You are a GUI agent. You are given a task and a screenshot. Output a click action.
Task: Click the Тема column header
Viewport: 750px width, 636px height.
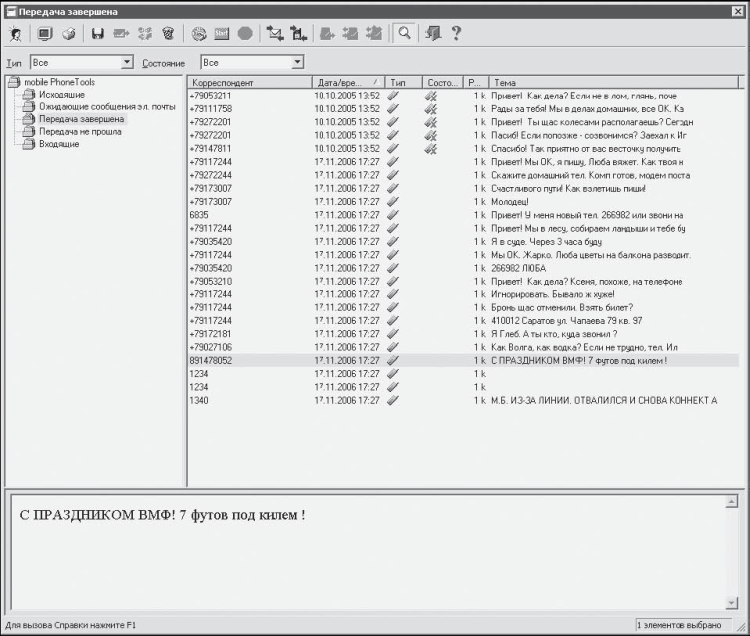pos(614,82)
